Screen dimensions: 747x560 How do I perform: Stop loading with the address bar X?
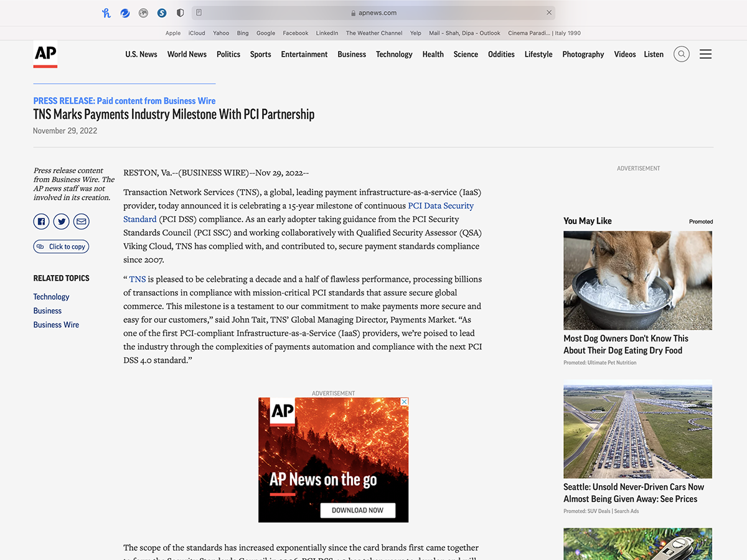(x=549, y=12)
